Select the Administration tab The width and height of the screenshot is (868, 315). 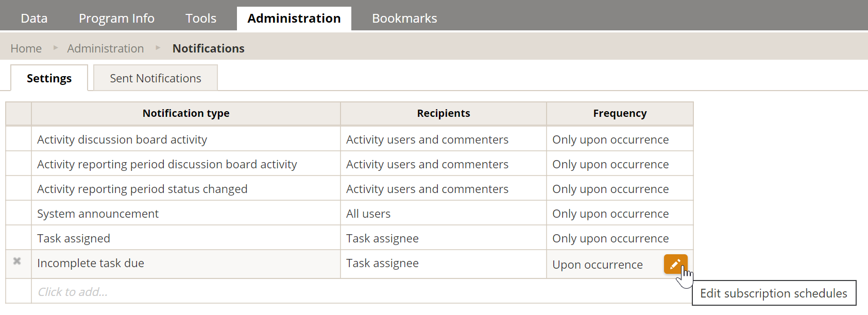pos(294,19)
